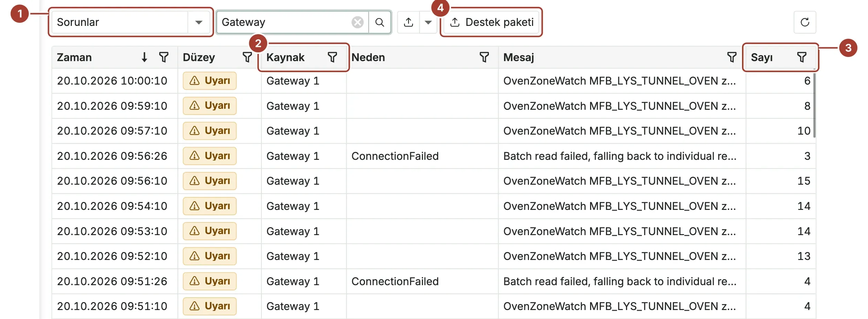This screenshot has height=319, width=868.
Task: Select the 20.10.2026 10:00:10 timestamp
Action: [x=112, y=81]
